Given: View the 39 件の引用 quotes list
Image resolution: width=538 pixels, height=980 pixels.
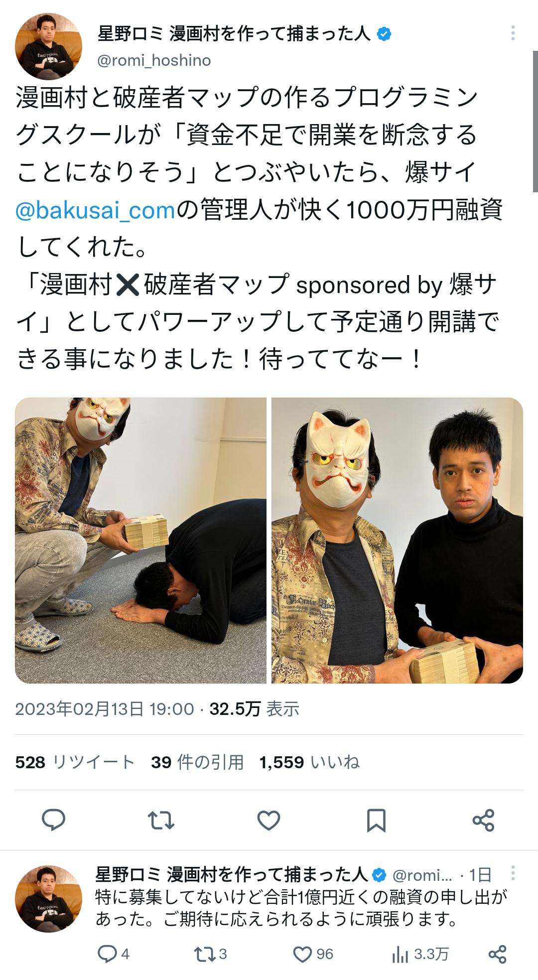Looking at the screenshot, I should coord(197,762).
